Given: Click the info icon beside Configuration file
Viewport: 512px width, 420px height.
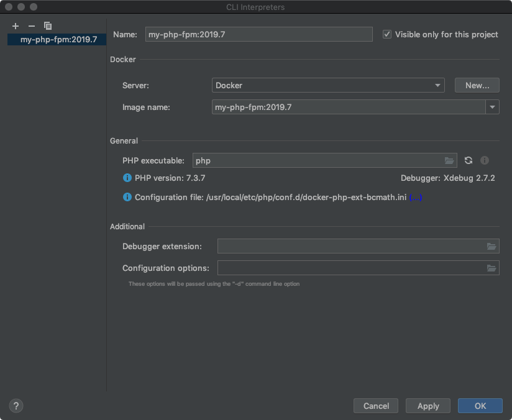Looking at the screenshot, I should tap(127, 197).
